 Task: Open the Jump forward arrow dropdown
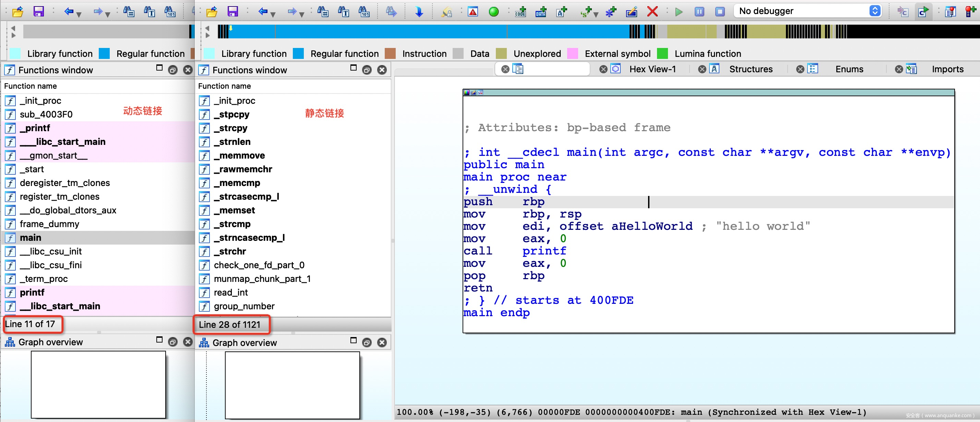pyautogui.click(x=302, y=14)
